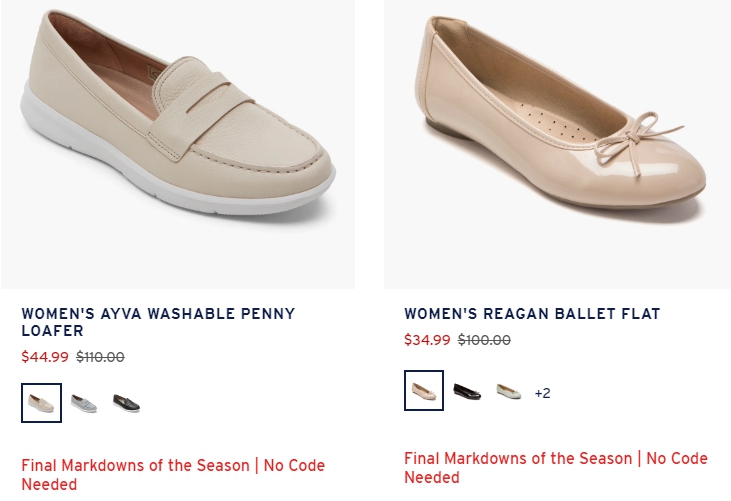Viewport: 731px width, 501px height.
Task: Click the $44.99 sale price
Action: click(45, 357)
